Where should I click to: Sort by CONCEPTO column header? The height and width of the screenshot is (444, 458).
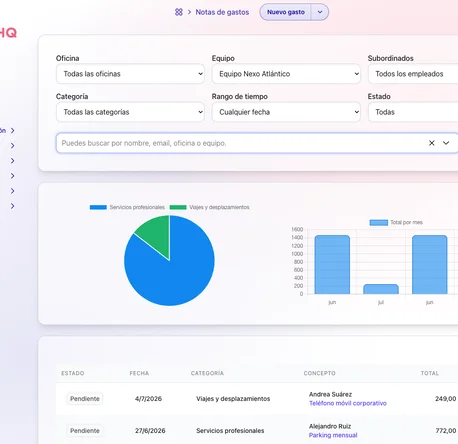pos(320,373)
